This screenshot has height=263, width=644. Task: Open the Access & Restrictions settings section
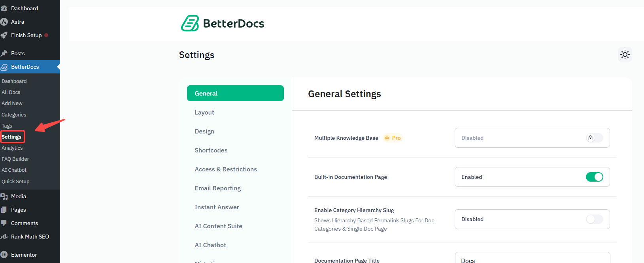click(226, 169)
